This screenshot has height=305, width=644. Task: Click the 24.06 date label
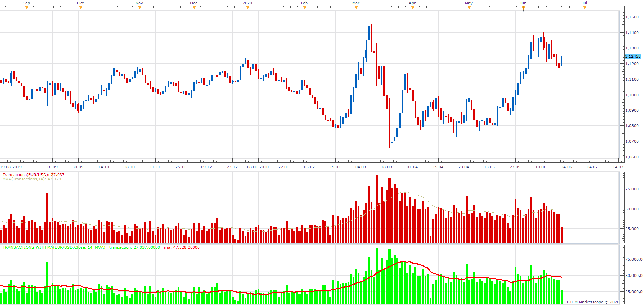point(567,167)
